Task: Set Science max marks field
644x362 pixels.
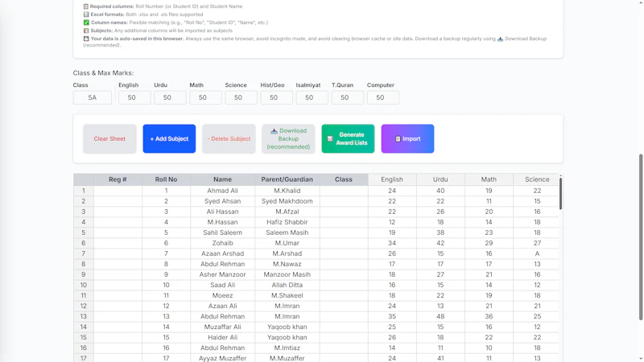Action: [x=241, y=97]
